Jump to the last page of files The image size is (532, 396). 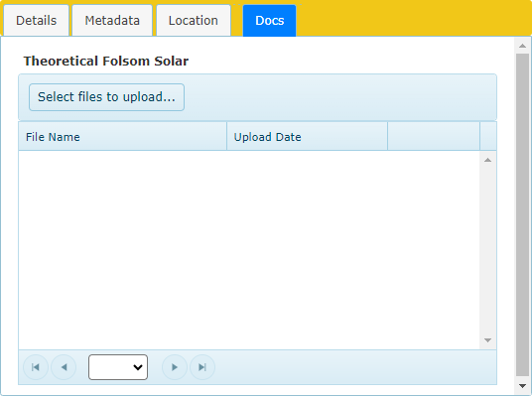(x=202, y=367)
